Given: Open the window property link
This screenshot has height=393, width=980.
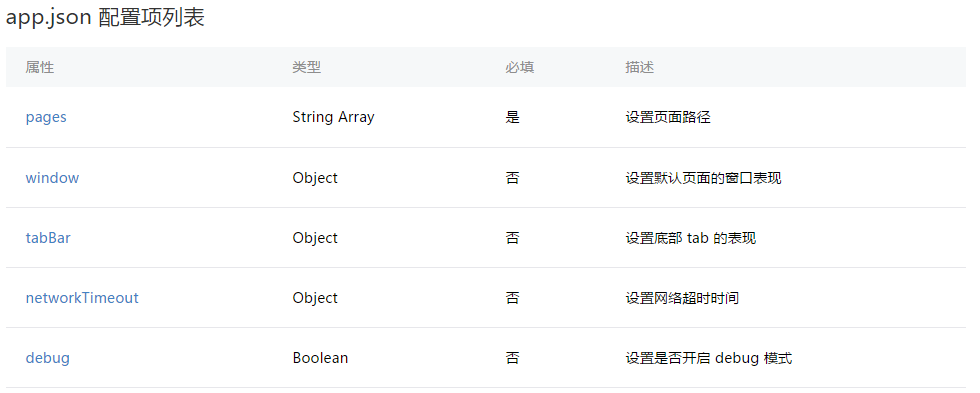Looking at the screenshot, I should pos(52,177).
